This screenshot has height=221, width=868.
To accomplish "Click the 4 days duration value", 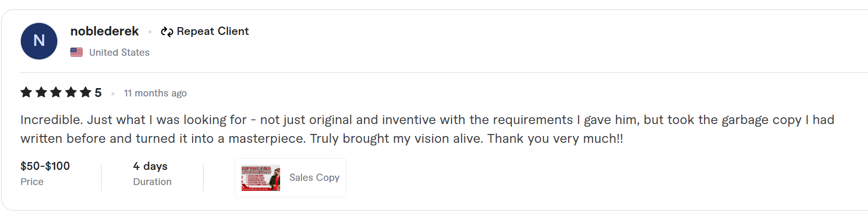I will (x=150, y=166).
